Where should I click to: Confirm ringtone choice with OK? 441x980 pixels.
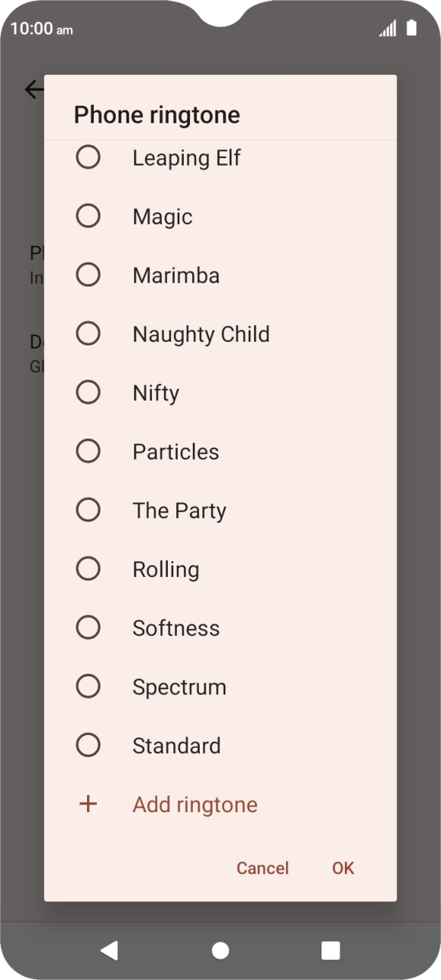click(343, 868)
